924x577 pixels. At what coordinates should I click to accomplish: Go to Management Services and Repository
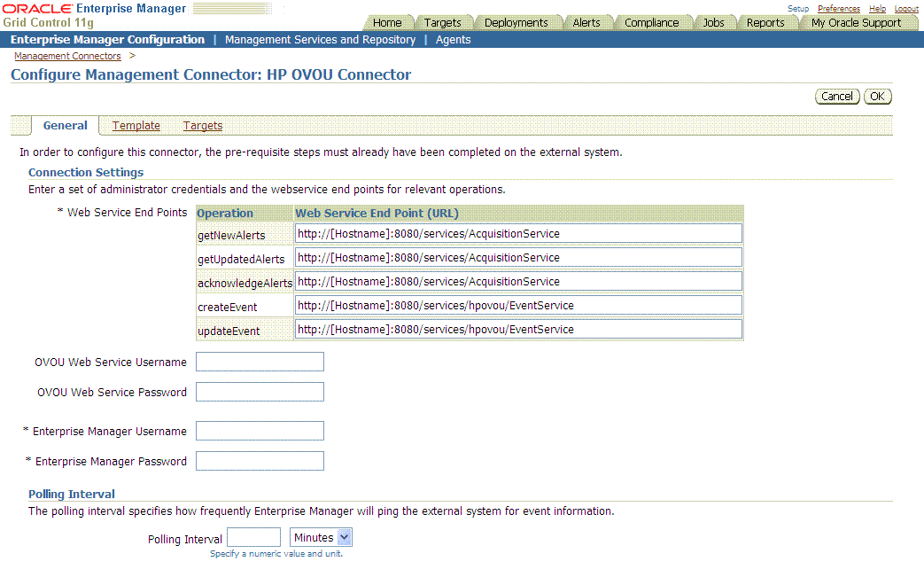[x=320, y=39]
